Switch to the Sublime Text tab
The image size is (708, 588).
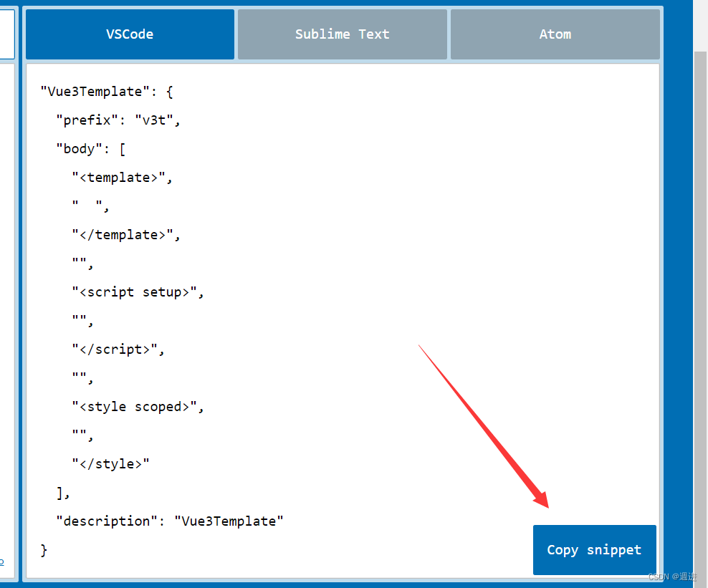tap(342, 34)
